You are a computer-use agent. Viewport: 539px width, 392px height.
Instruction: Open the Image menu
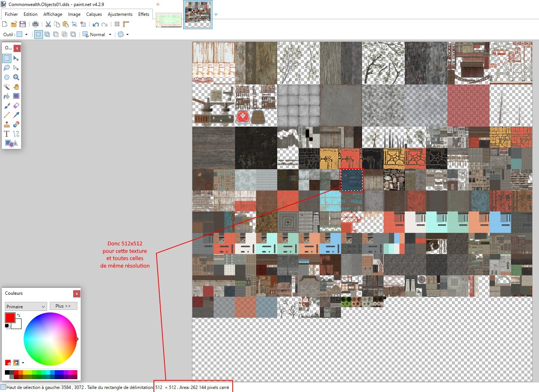click(74, 14)
